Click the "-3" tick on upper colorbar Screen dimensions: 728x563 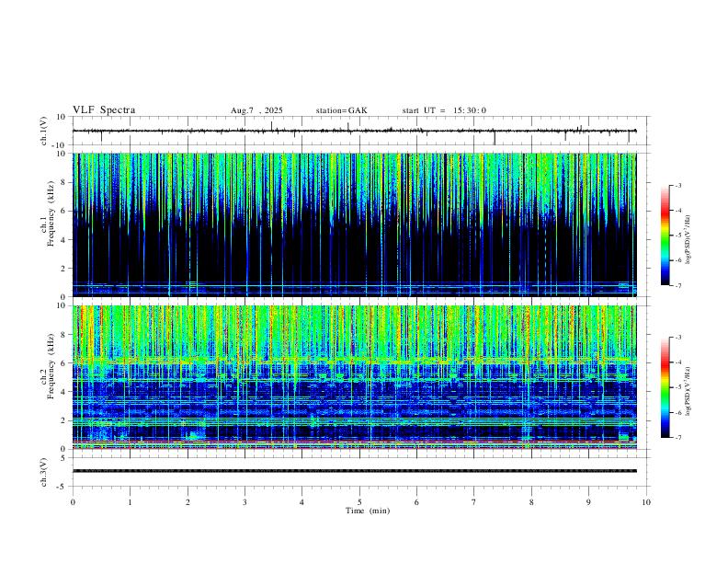(x=677, y=185)
